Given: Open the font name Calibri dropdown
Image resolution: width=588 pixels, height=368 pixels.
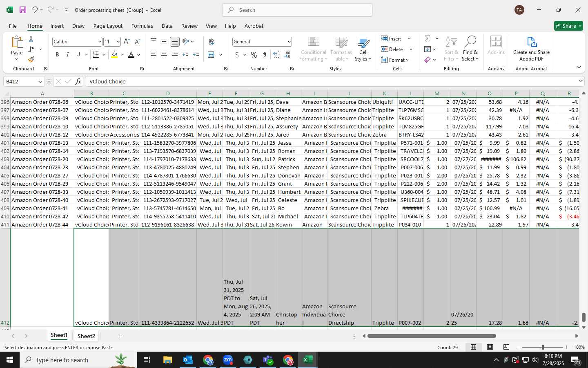Looking at the screenshot, I should 100,42.
